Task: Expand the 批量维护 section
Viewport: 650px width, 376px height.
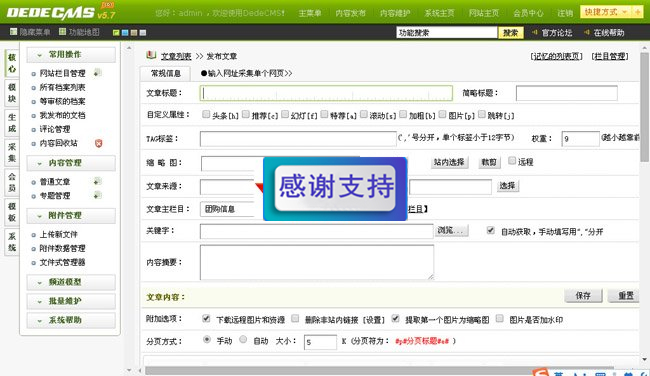Action: [x=71, y=301]
